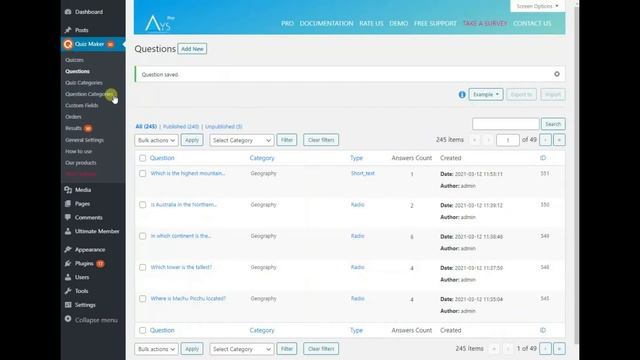Click the Posts pin icon

tap(68, 30)
